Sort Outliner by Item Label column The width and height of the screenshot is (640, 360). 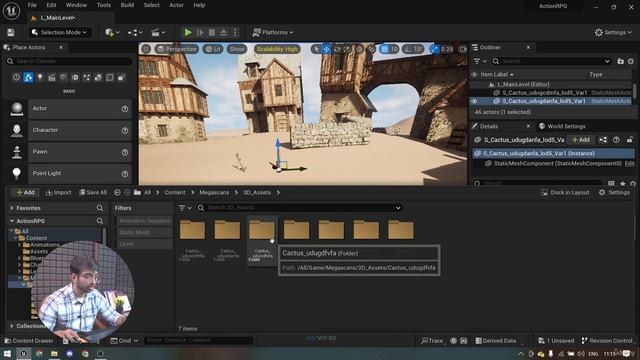click(x=497, y=75)
